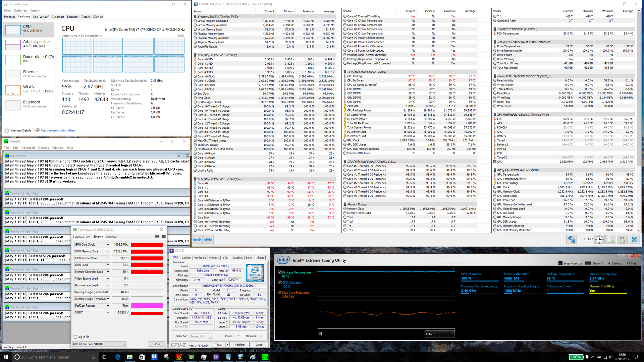Open GPU-Z hamburger menu icon
The image size is (644, 362).
pos(164,237)
